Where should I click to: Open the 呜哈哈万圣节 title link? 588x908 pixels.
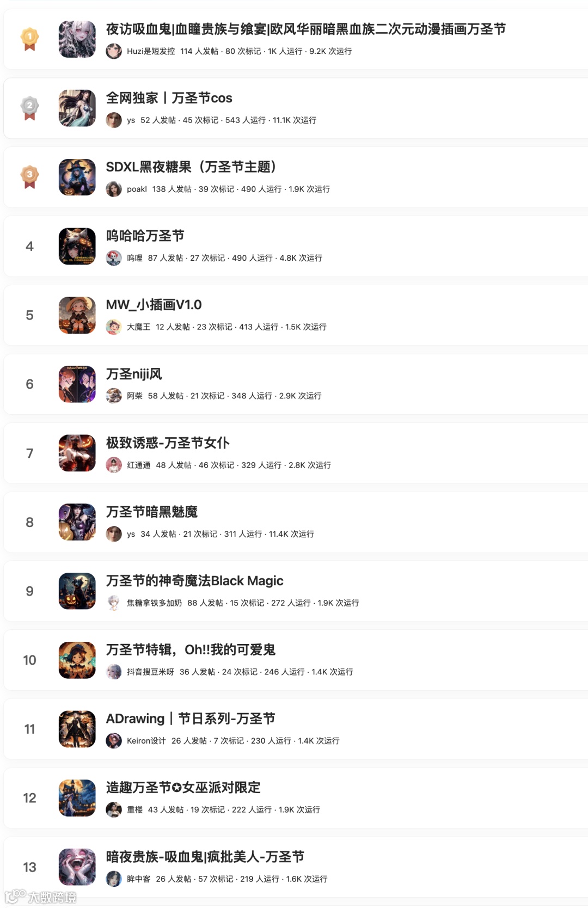pyautogui.click(x=145, y=236)
